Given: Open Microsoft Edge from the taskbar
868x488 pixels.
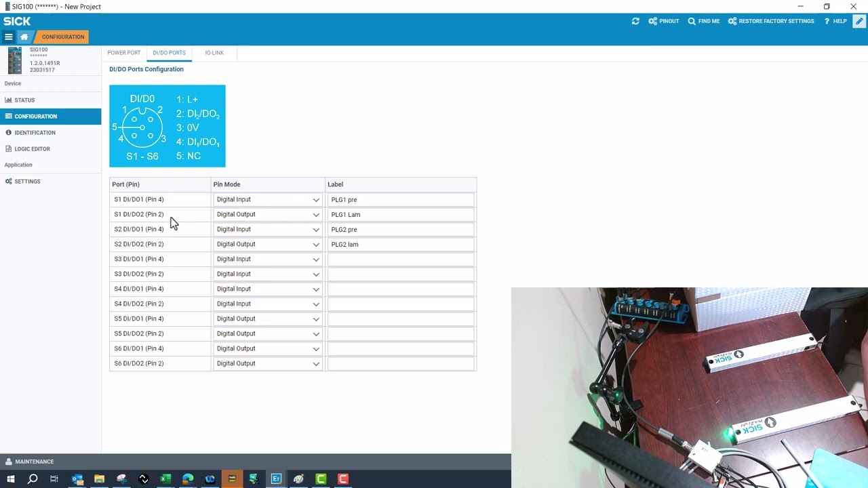Looking at the screenshot, I should point(188,479).
